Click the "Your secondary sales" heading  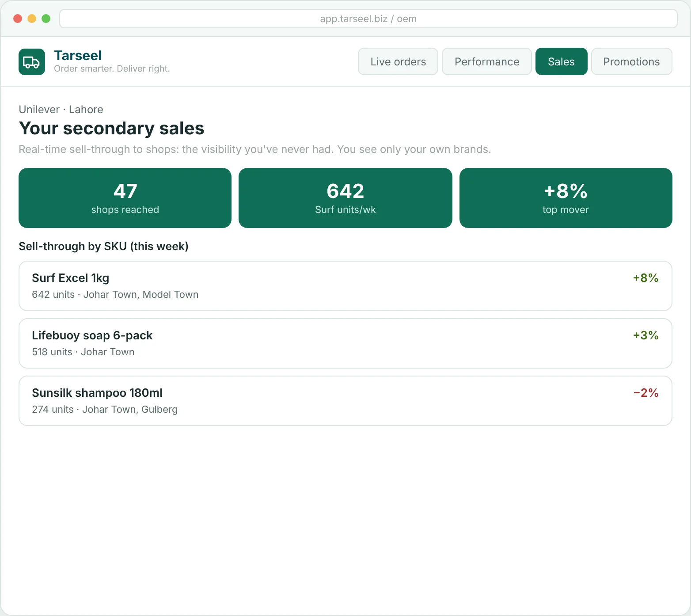click(111, 128)
